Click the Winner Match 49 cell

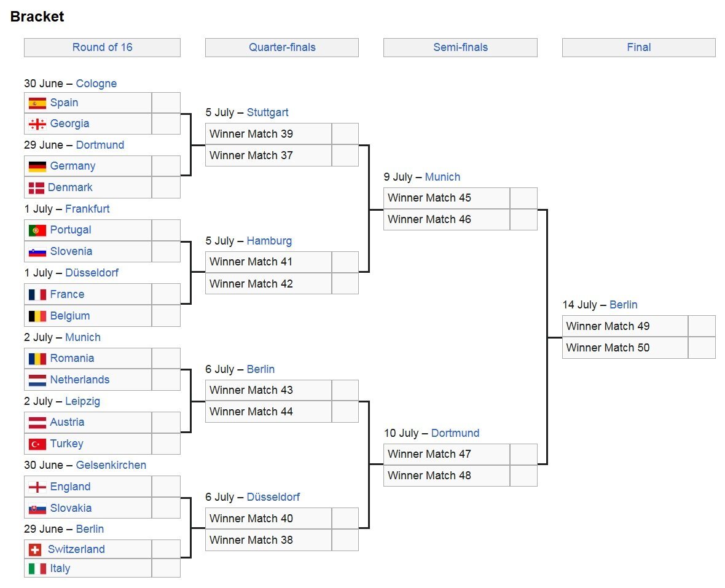coord(624,326)
